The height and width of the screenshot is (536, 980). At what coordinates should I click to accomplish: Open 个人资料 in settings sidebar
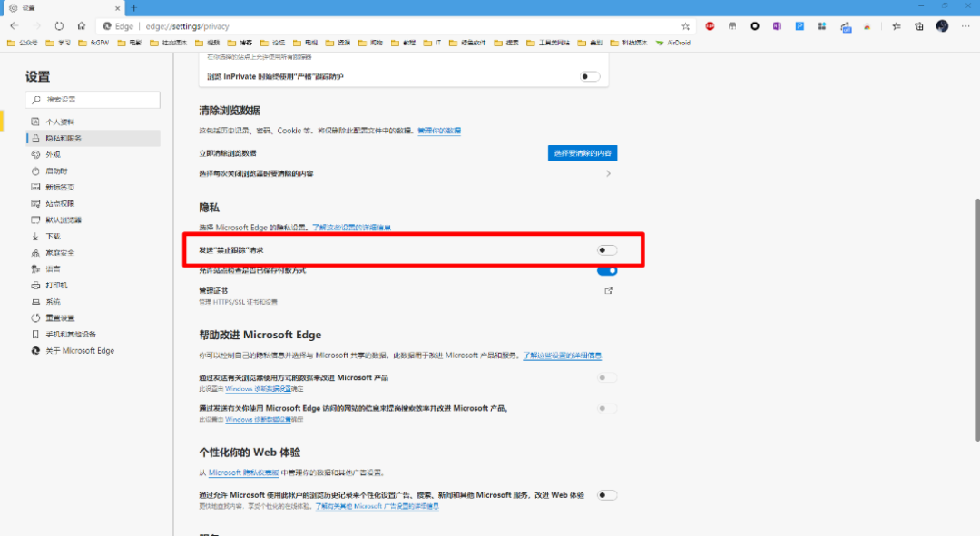[x=93, y=122]
